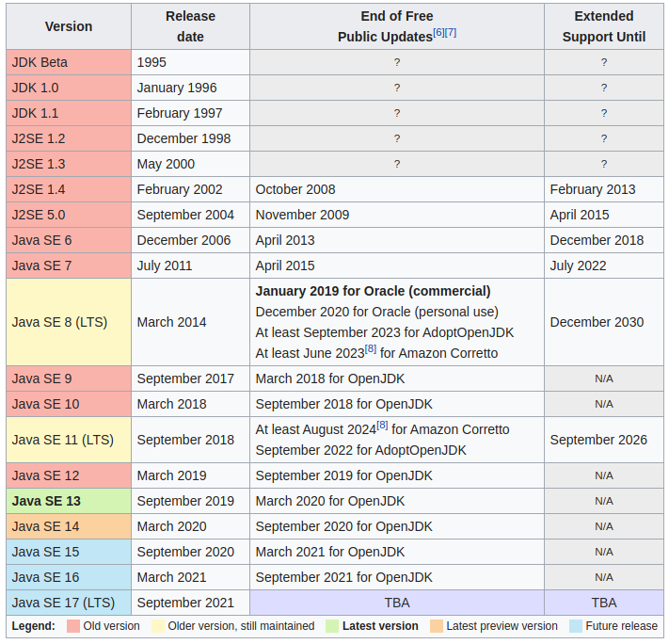Select the Java SE 17 (LTS) cell
The width and height of the screenshot is (669, 644).
tap(69, 603)
